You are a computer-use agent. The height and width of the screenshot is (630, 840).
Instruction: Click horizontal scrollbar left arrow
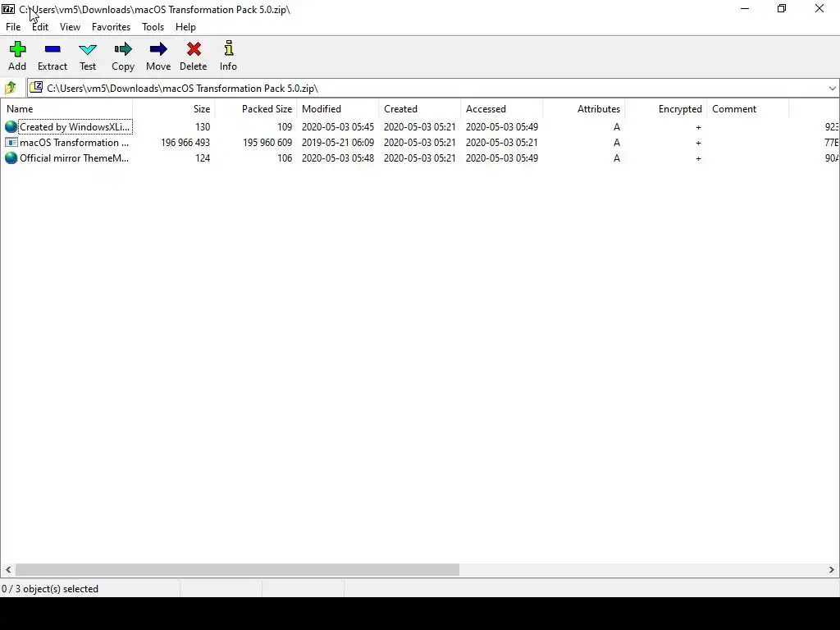tap(8, 569)
